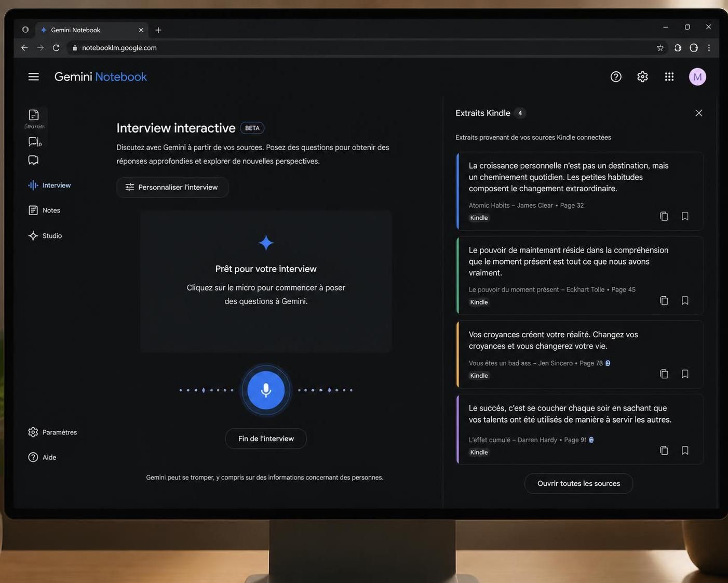Image resolution: width=728 pixels, height=583 pixels.
Task: Reload the page
Action: pyautogui.click(x=56, y=48)
